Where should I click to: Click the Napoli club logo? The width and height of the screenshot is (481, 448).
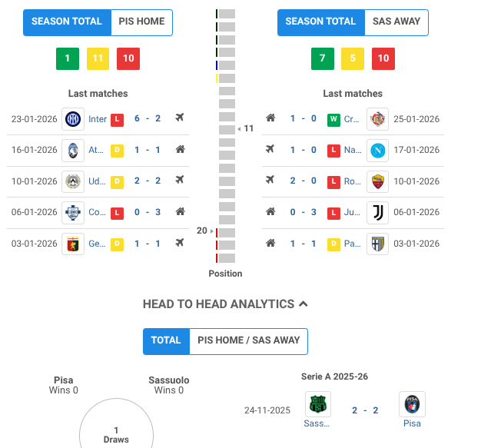click(x=377, y=150)
